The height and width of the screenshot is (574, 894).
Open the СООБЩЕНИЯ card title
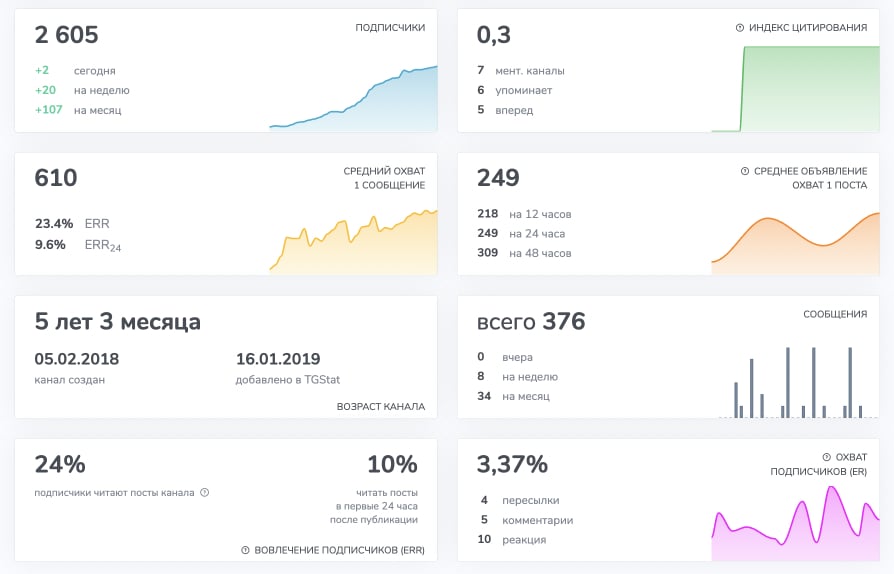[835, 314]
